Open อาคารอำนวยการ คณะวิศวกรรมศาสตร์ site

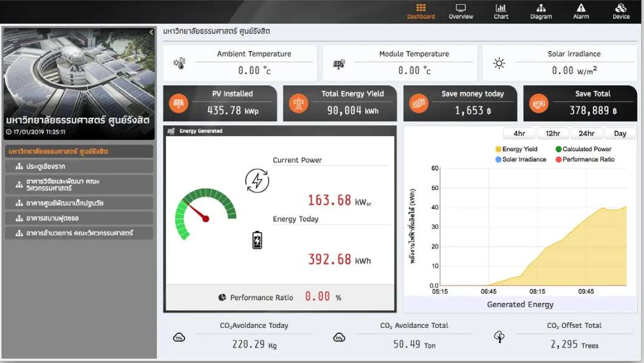tap(79, 233)
